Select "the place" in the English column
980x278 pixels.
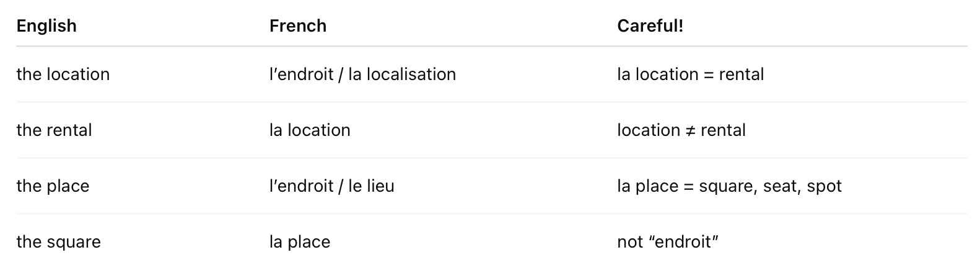53,186
